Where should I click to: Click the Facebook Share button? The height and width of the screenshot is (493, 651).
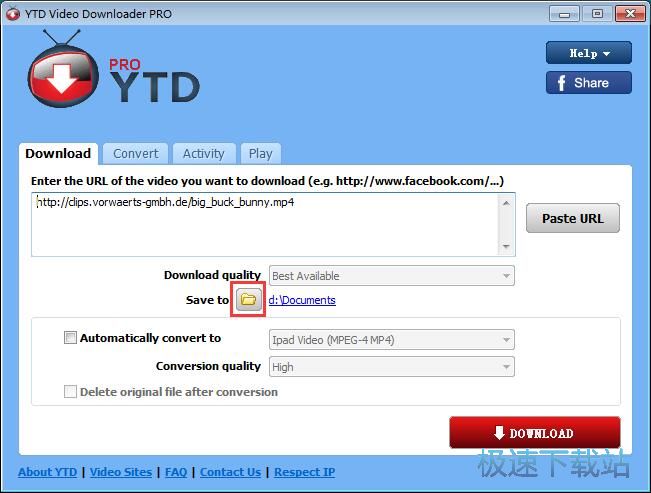click(x=589, y=83)
